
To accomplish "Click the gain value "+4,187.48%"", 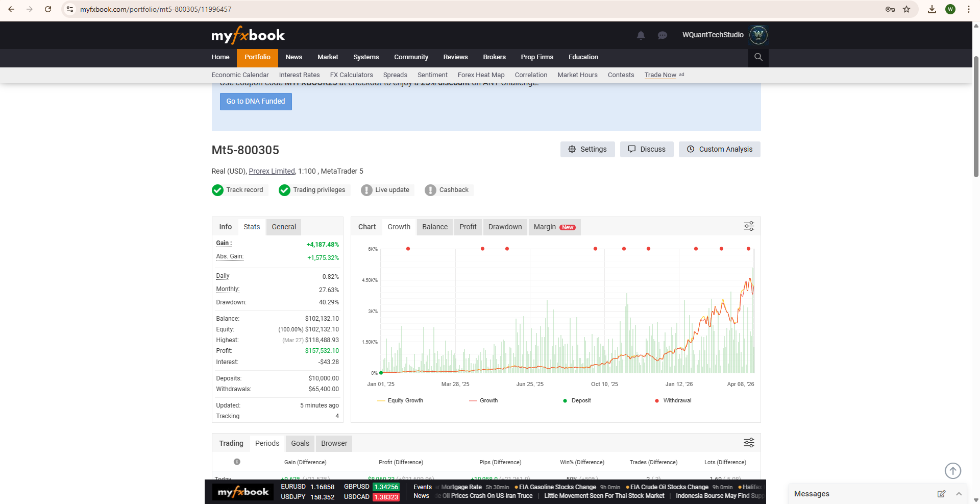I will point(323,245).
